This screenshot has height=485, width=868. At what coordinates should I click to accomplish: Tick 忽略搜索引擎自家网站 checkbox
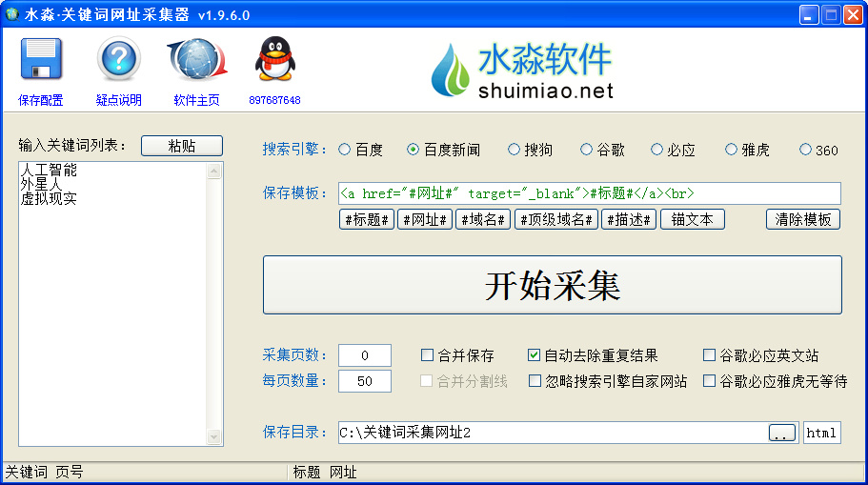pos(535,381)
